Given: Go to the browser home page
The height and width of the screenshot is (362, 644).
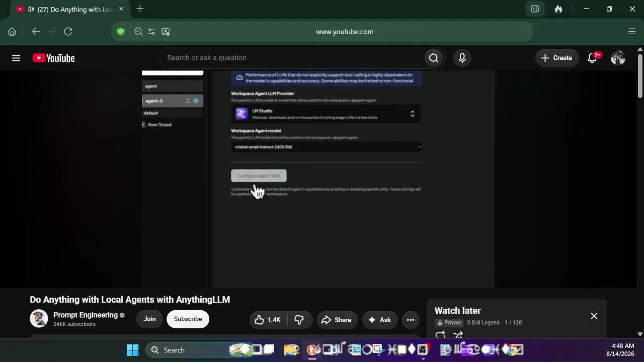Looking at the screenshot, I should click(12, 32).
